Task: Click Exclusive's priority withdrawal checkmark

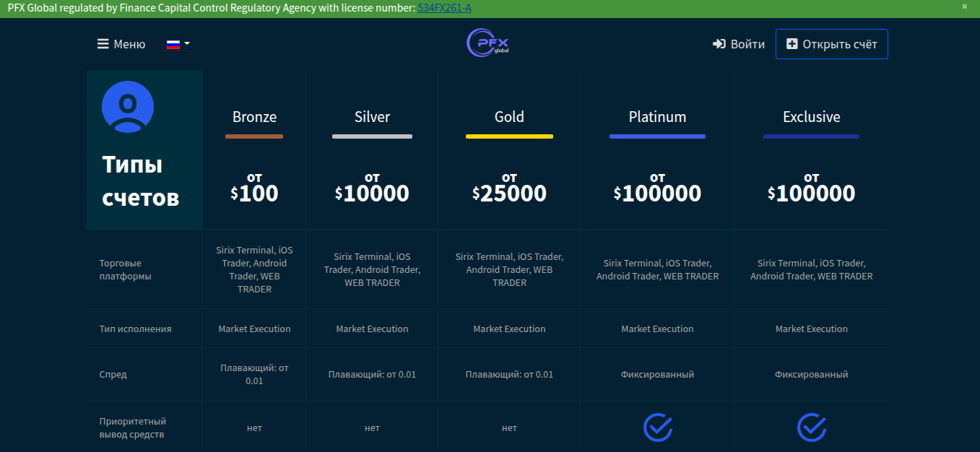Action: pyautogui.click(x=811, y=427)
